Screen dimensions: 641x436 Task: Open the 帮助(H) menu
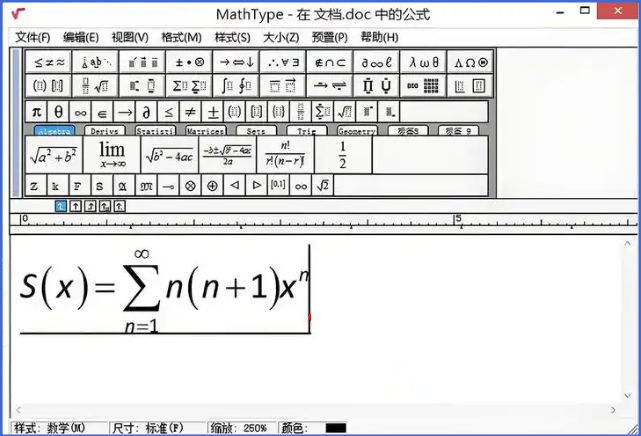pos(379,38)
